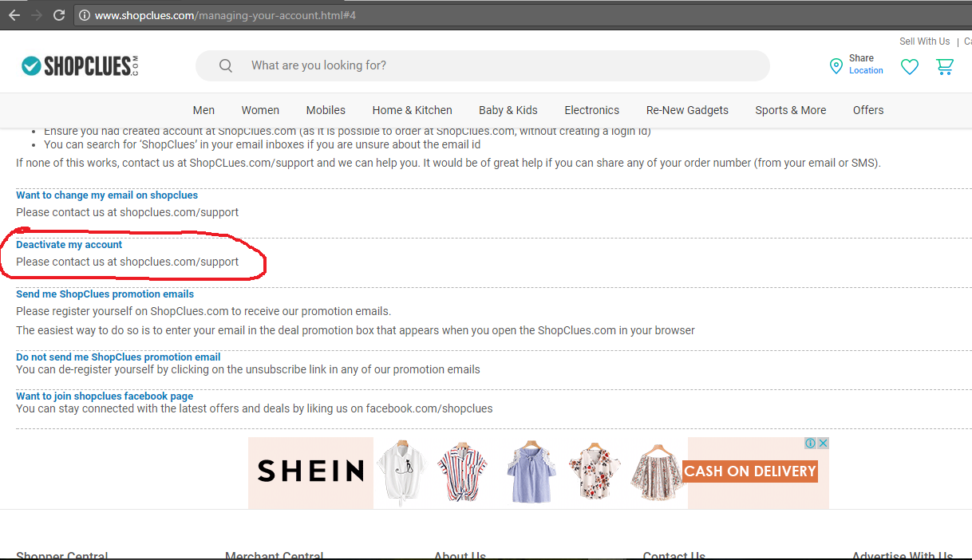Open 'Do not send me ShopClues promotion email'

pyautogui.click(x=118, y=357)
